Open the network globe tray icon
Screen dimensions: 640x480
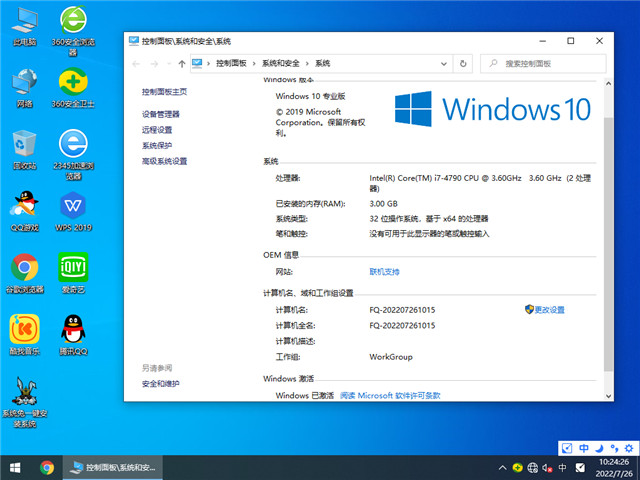point(533,467)
